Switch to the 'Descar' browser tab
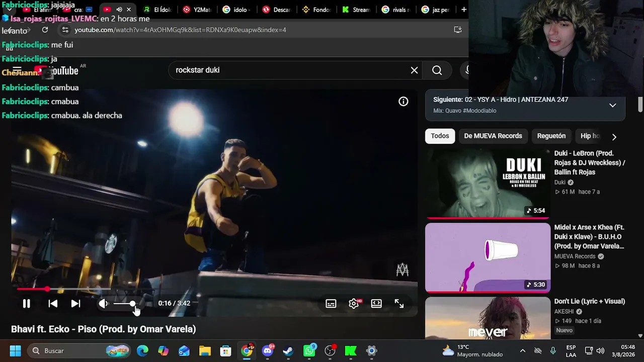Screen dimensions: 644x362 click(277, 10)
